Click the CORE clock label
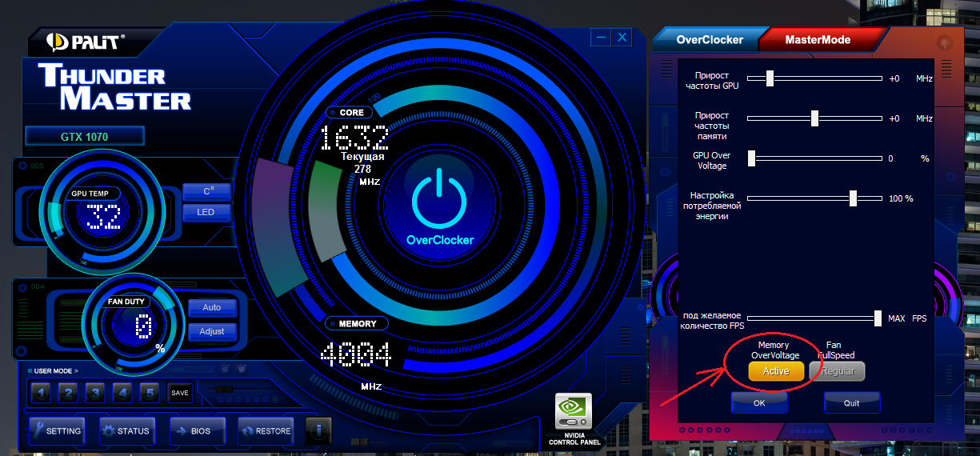The width and height of the screenshot is (980, 456). [350, 113]
